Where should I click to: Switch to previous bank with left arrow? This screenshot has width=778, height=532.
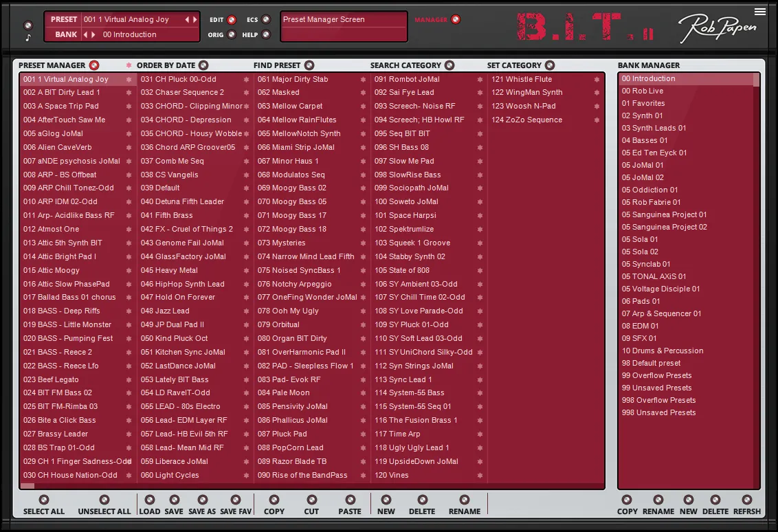click(85, 35)
